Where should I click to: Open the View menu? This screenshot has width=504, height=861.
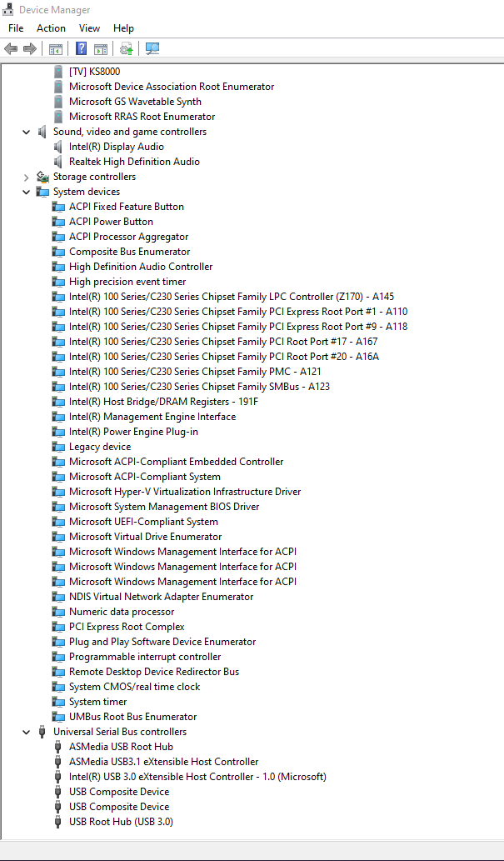(x=89, y=28)
